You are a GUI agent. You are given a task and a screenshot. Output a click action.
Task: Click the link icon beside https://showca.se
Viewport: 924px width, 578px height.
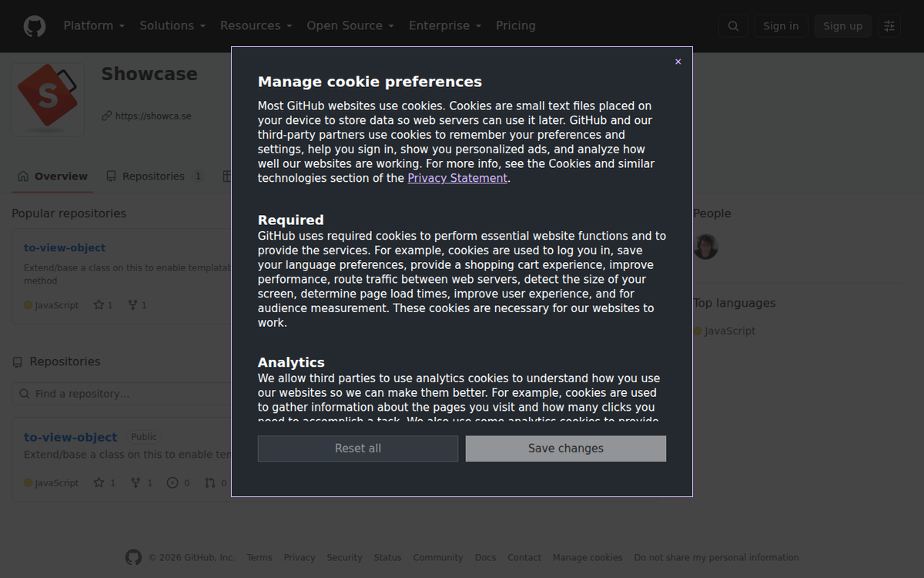pyautogui.click(x=106, y=116)
